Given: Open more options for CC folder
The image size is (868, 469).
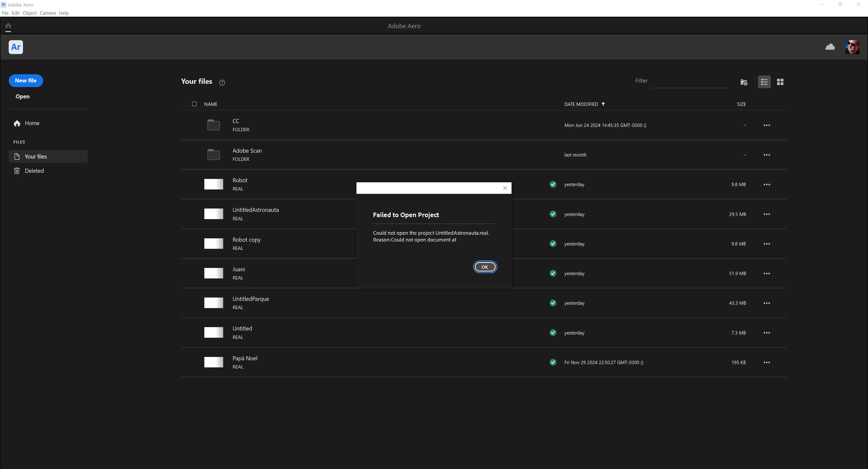Looking at the screenshot, I should (767, 125).
